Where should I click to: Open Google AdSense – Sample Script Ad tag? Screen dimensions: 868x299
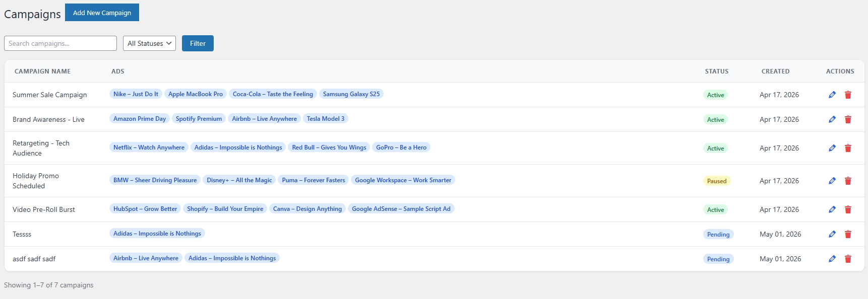tap(401, 209)
